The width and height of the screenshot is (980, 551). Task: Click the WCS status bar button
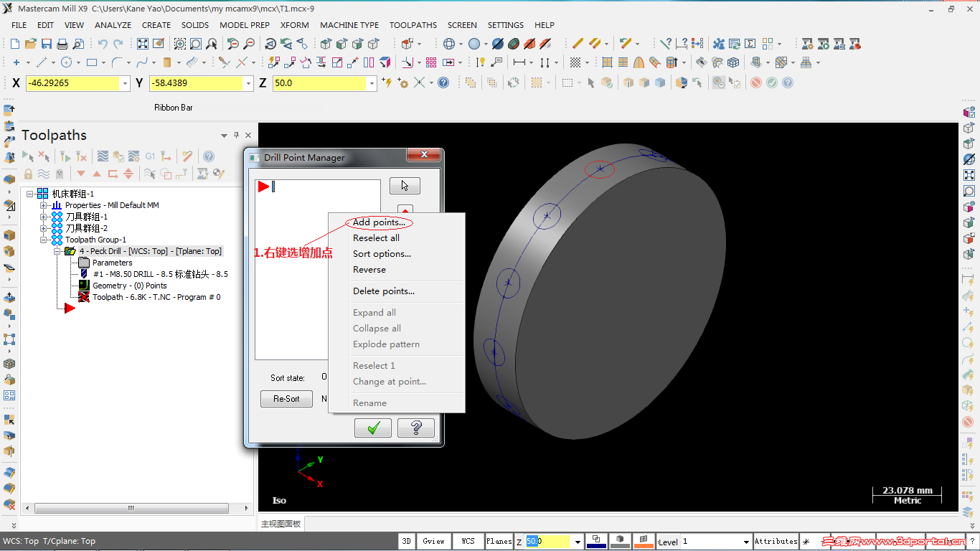(x=468, y=541)
